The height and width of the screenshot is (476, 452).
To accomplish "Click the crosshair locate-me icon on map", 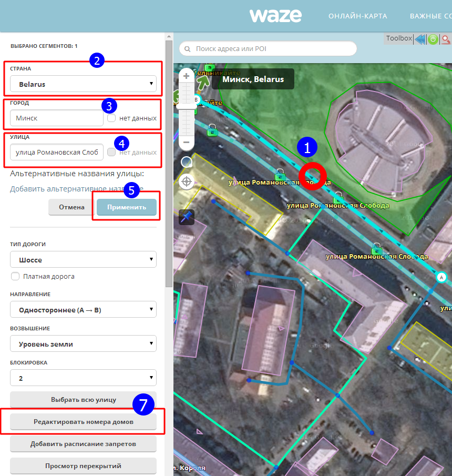I will [187, 181].
